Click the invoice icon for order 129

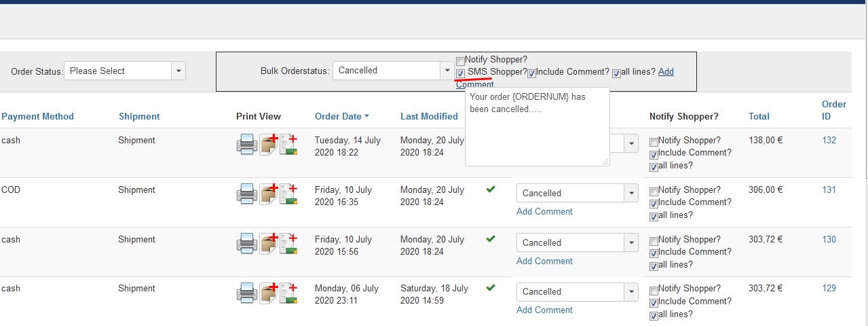pos(289,293)
